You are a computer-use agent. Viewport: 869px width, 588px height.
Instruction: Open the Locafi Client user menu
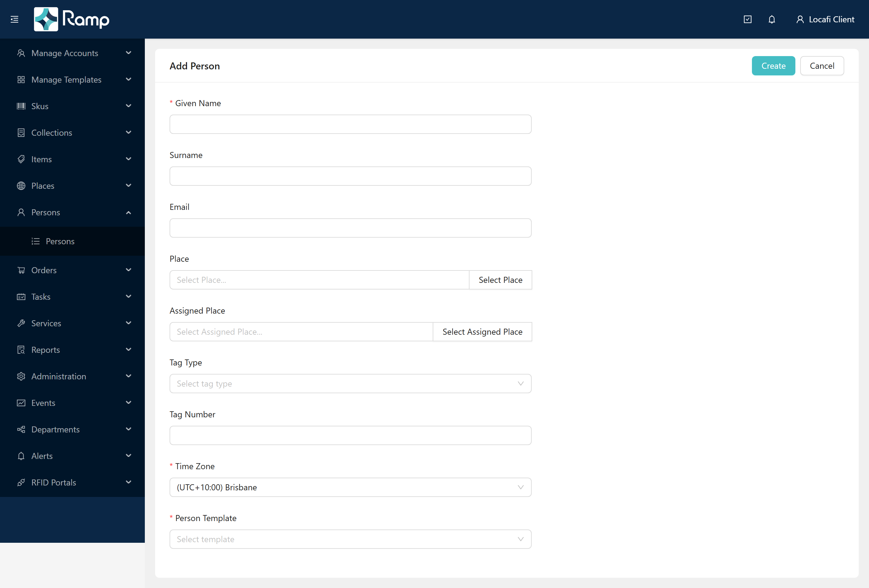click(825, 19)
